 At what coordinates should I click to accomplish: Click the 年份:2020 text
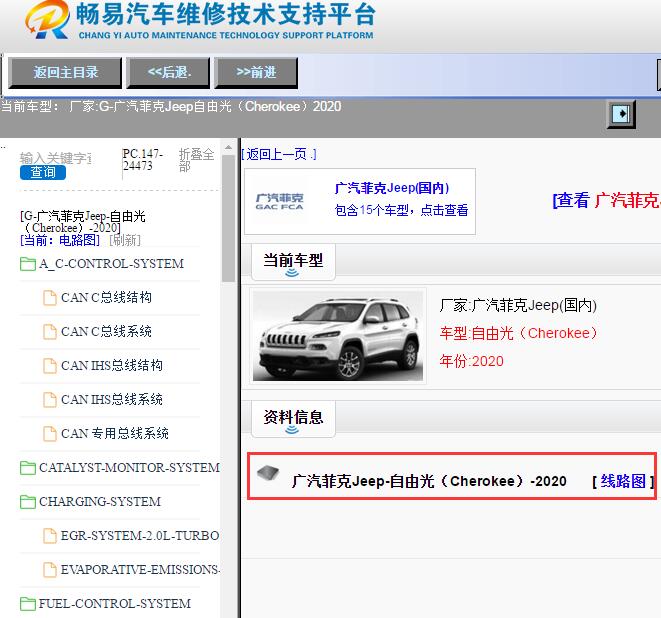coord(471,361)
